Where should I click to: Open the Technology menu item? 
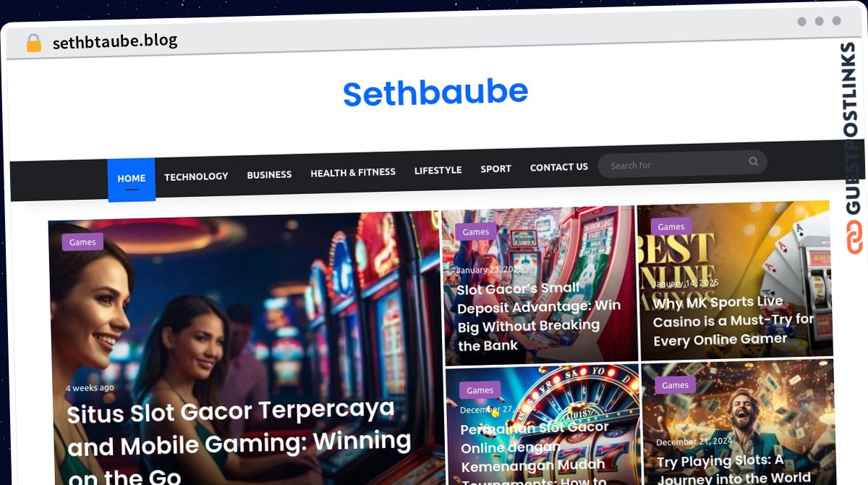click(x=196, y=176)
